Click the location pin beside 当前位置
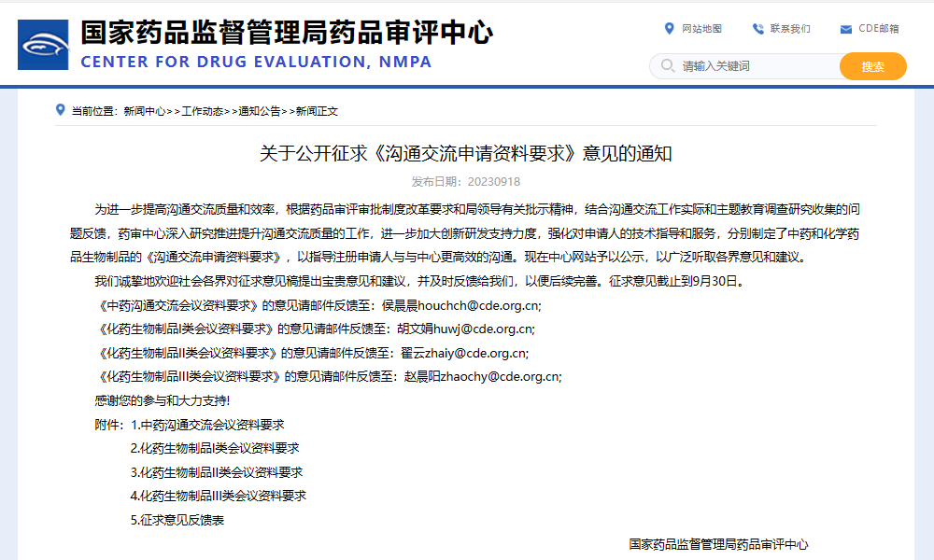The width and height of the screenshot is (934, 560). pos(60,110)
